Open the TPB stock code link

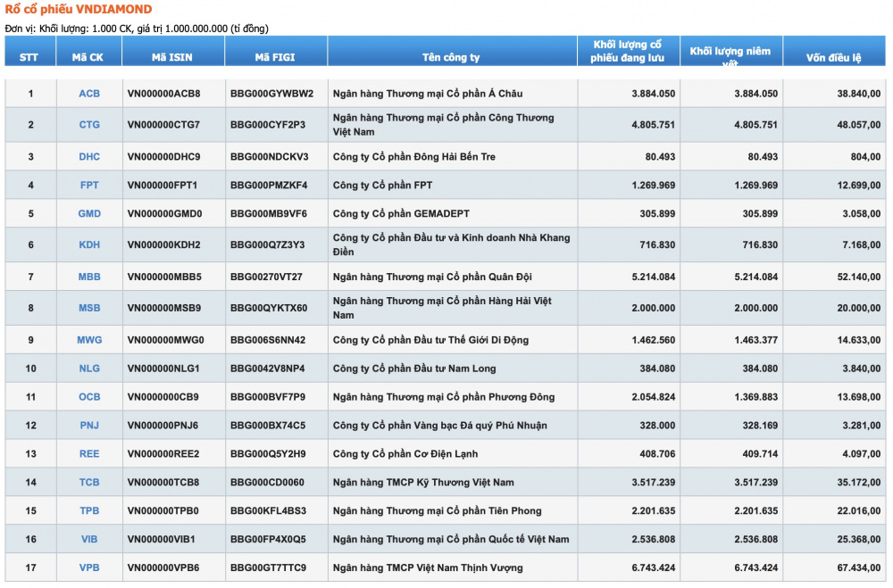pos(88,510)
